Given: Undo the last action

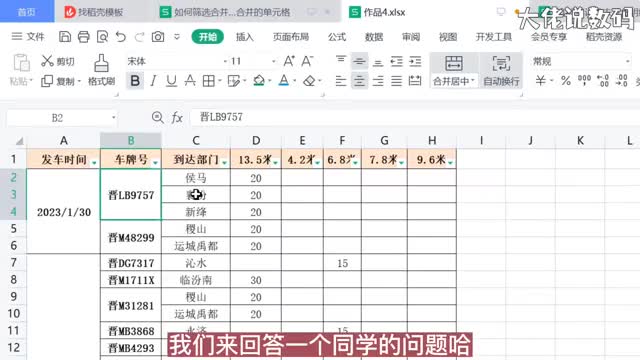Looking at the screenshot, I should [121, 37].
